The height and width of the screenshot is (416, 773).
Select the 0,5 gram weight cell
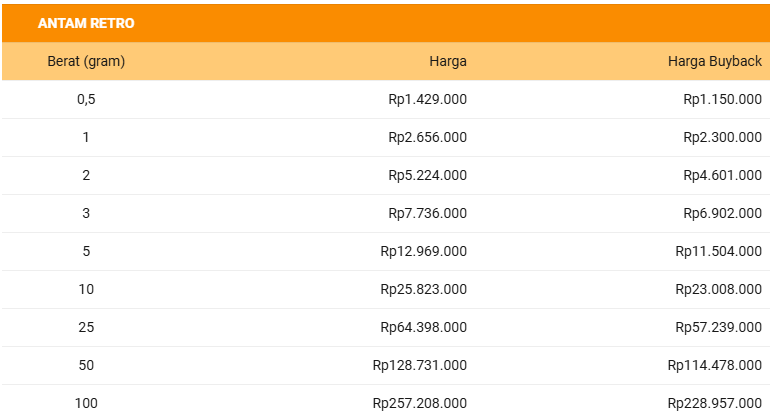click(86, 99)
